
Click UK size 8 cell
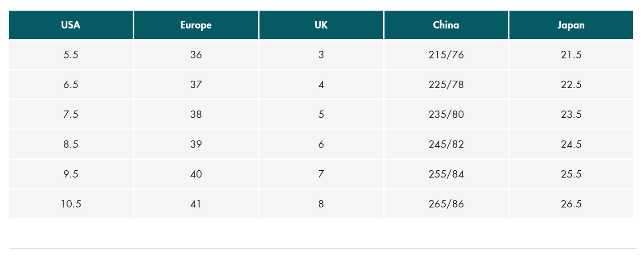tap(321, 204)
